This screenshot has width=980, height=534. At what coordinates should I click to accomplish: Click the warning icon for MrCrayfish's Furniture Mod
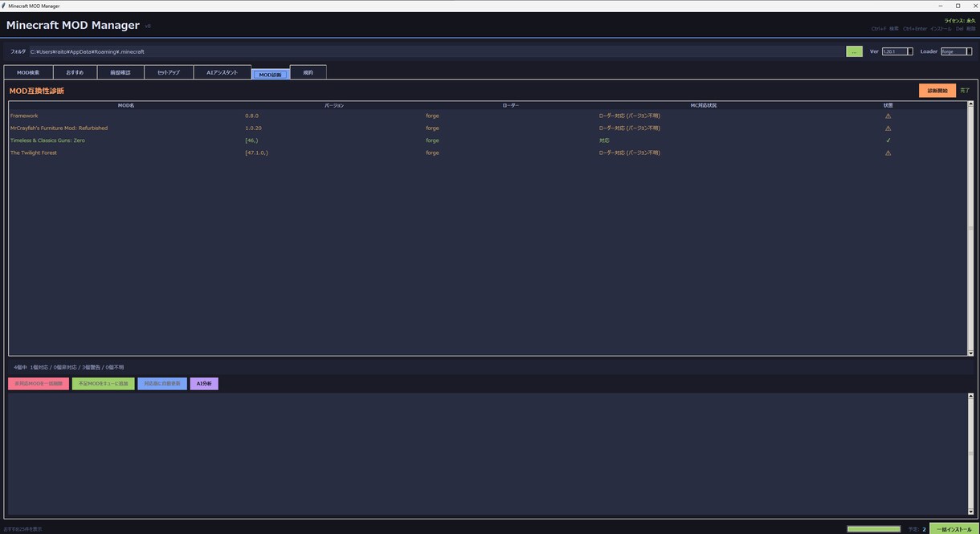point(888,128)
